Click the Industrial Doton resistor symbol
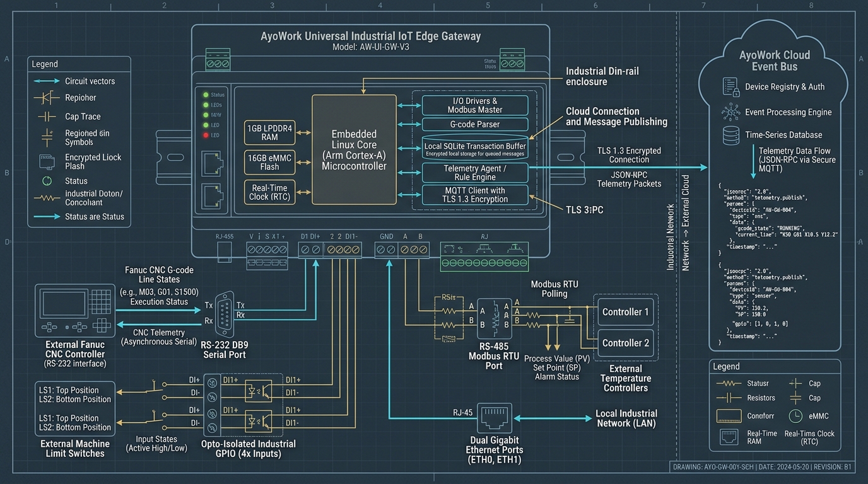 pyautogui.click(x=47, y=198)
